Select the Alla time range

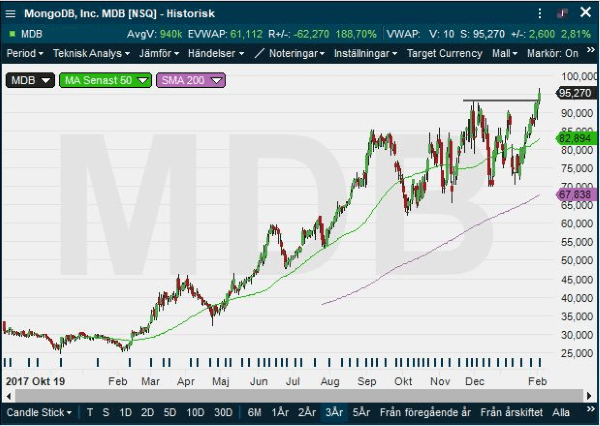coord(561,413)
